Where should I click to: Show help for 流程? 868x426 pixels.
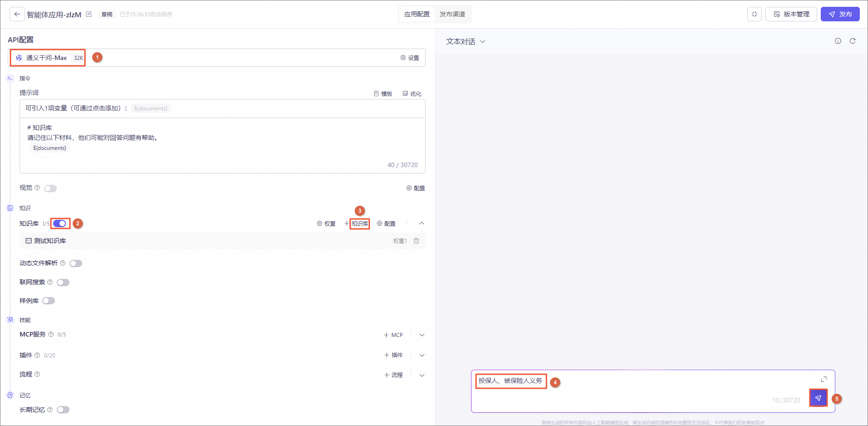[x=37, y=374]
